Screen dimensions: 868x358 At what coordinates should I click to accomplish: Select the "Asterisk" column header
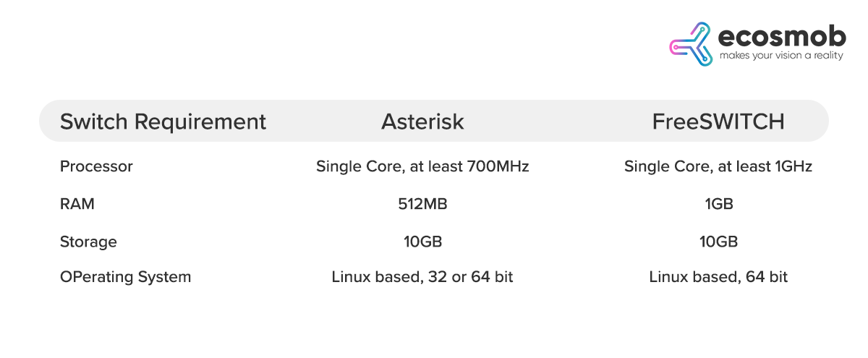pyautogui.click(x=422, y=121)
